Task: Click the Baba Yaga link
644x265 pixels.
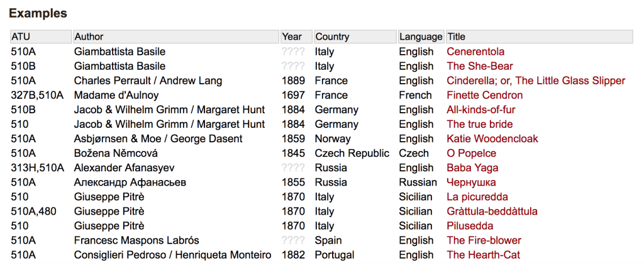Action: [x=472, y=167]
